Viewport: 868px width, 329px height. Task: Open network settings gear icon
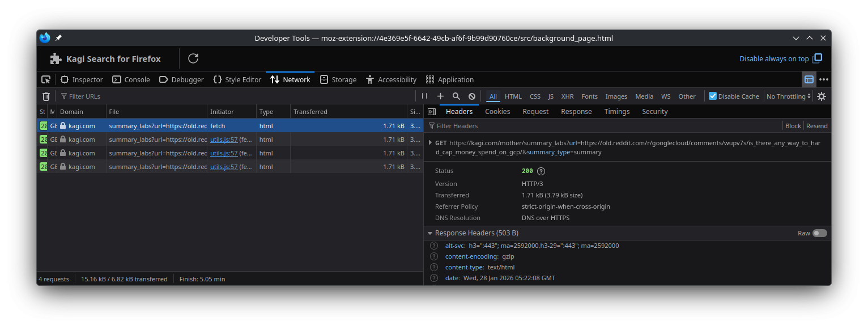pos(822,96)
